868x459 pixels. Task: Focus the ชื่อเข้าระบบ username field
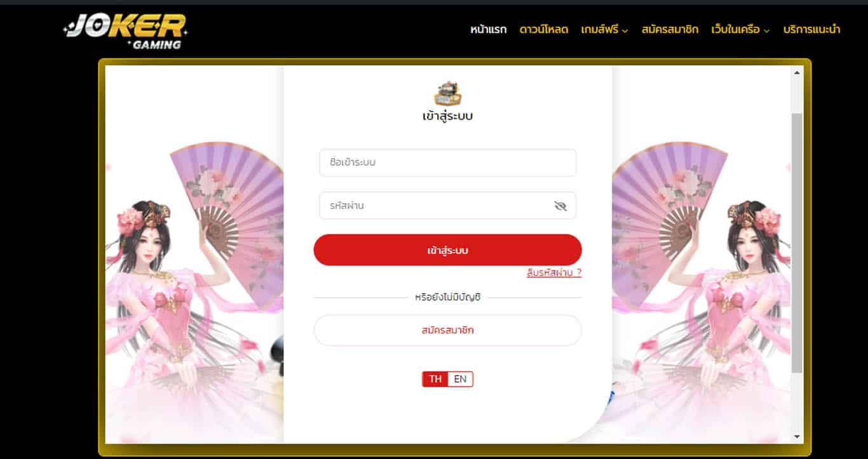(447, 163)
